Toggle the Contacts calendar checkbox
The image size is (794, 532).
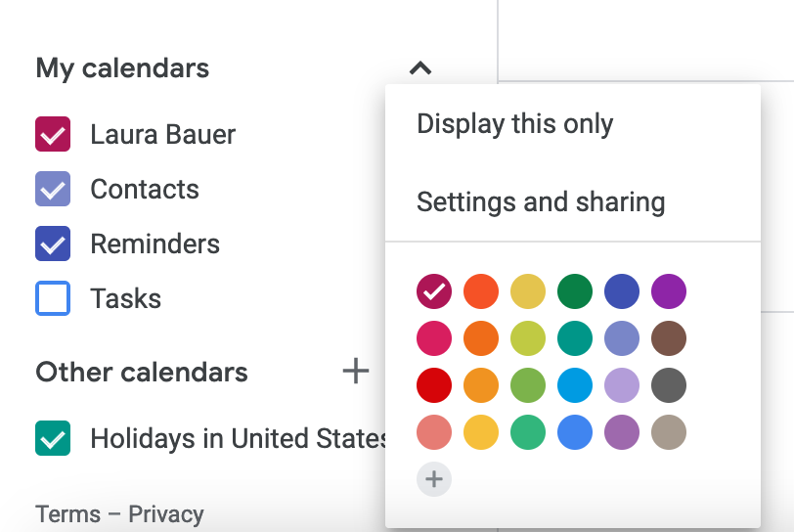(x=53, y=190)
